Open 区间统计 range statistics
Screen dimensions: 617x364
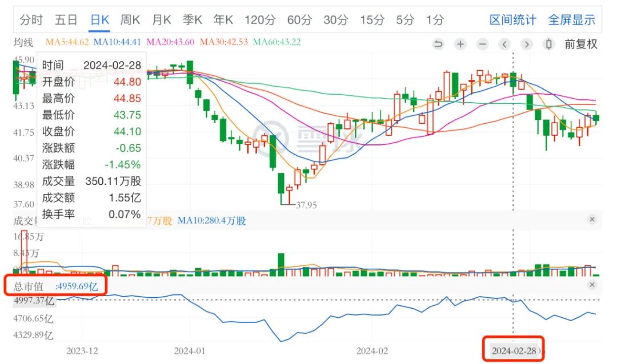click(512, 20)
